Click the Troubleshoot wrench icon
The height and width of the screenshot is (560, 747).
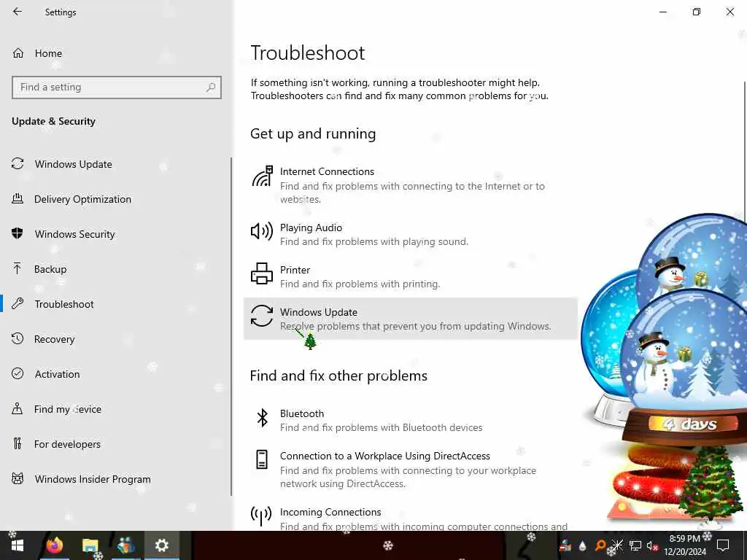pyautogui.click(x=18, y=304)
